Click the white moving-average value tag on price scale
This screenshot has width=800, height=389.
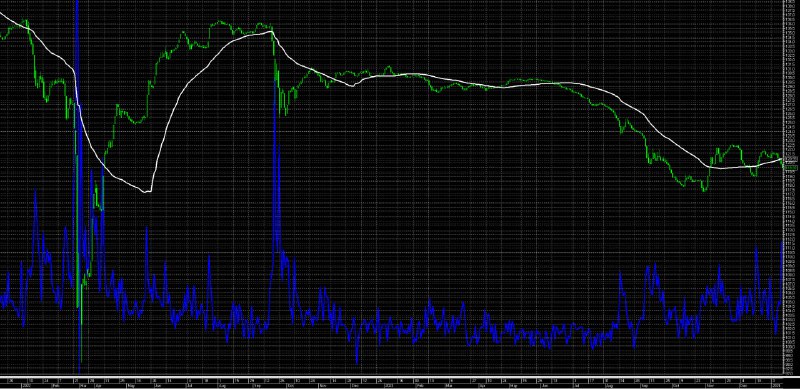tap(790, 159)
